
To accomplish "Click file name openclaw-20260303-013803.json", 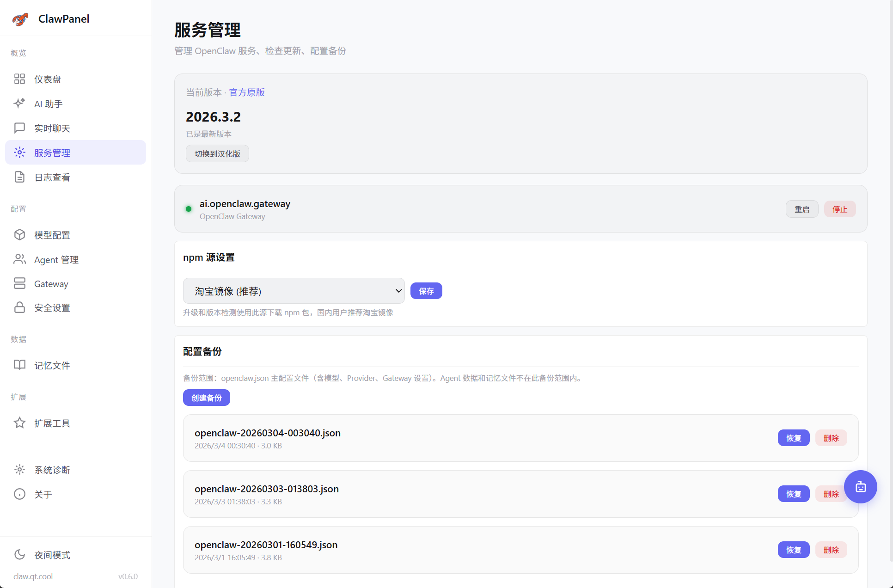I will coord(267,489).
